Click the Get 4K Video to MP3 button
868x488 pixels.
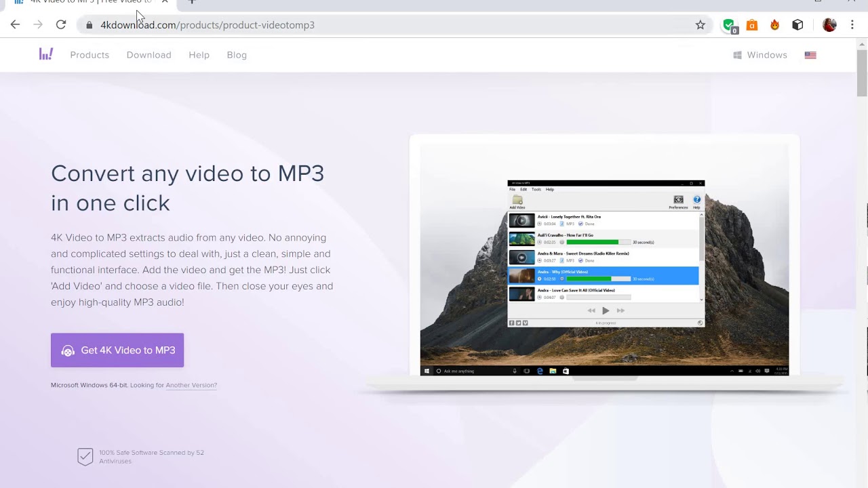[117, 350]
